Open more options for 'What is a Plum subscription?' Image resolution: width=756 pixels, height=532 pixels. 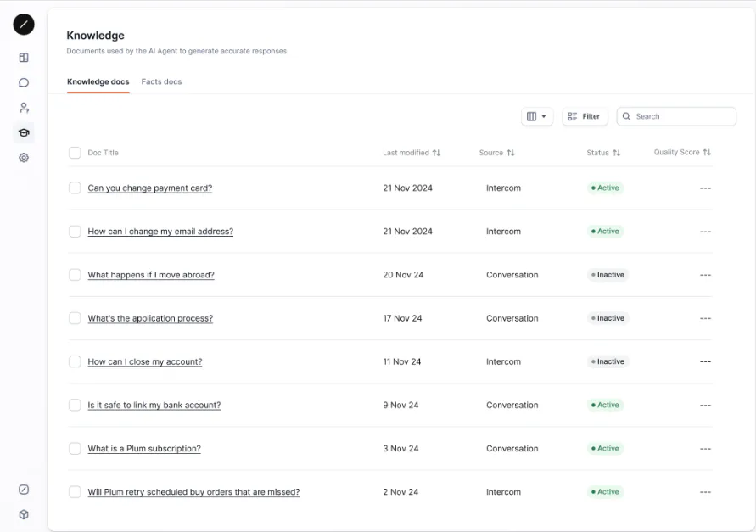pyautogui.click(x=705, y=449)
